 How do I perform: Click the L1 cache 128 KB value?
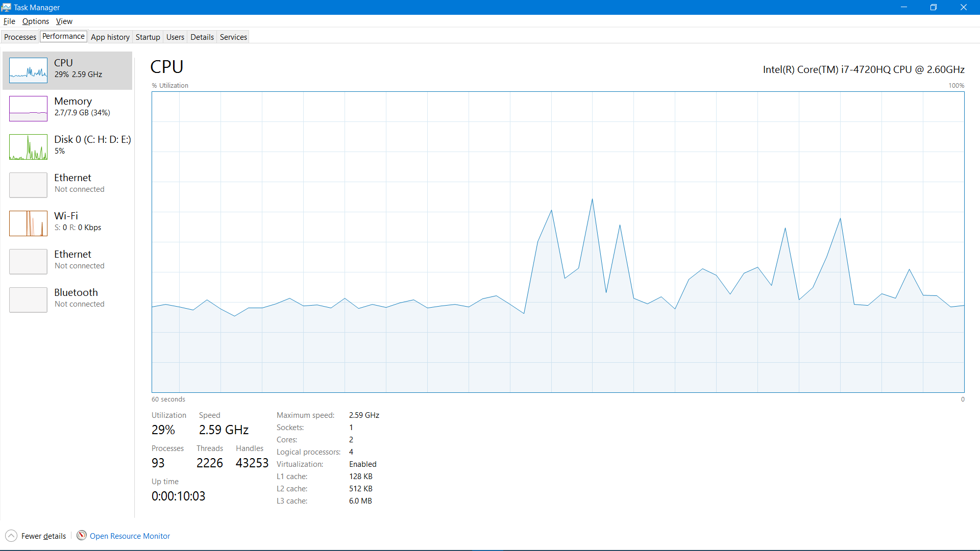click(361, 477)
